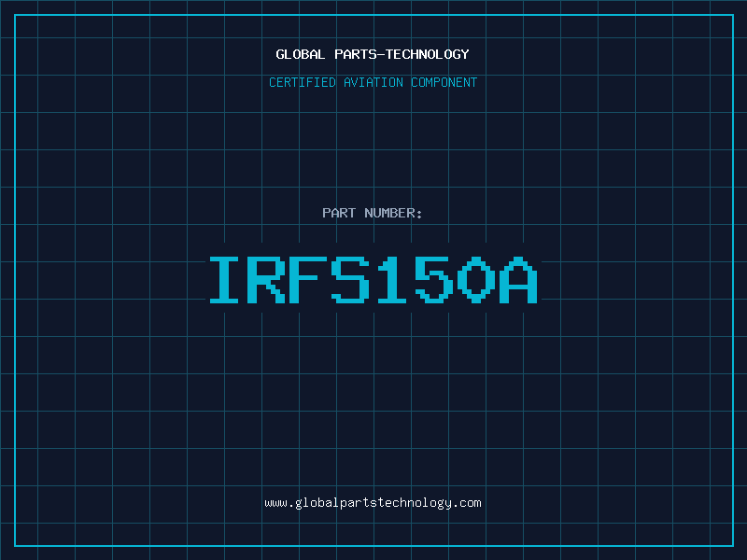Click the word PART in the label
747x560 pixels.
[339, 213]
